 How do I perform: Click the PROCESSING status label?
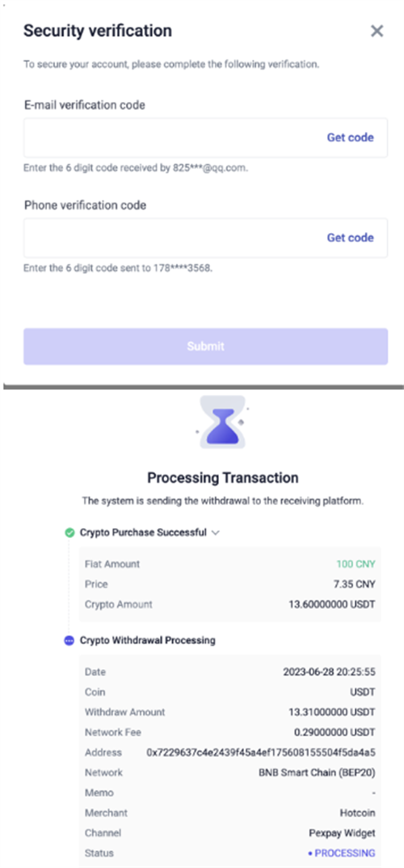(x=342, y=853)
